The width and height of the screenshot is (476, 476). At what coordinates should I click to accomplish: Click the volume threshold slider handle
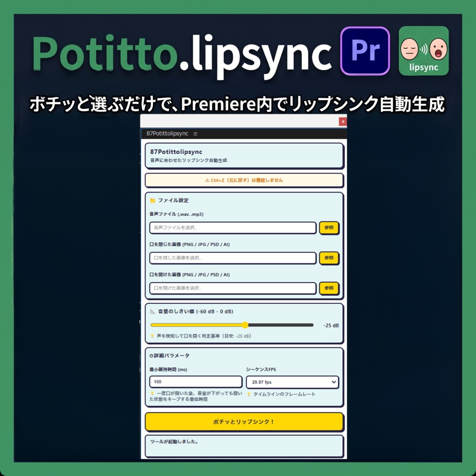[x=245, y=325]
